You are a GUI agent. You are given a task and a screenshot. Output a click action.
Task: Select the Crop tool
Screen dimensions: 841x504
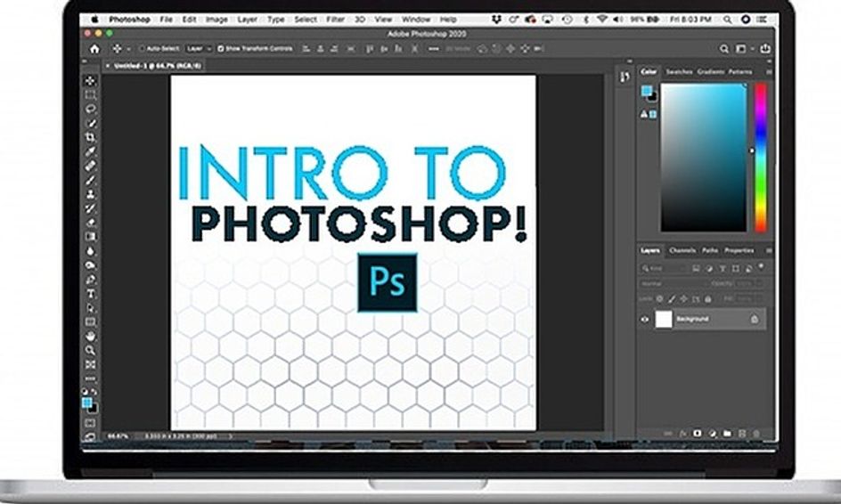point(90,137)
